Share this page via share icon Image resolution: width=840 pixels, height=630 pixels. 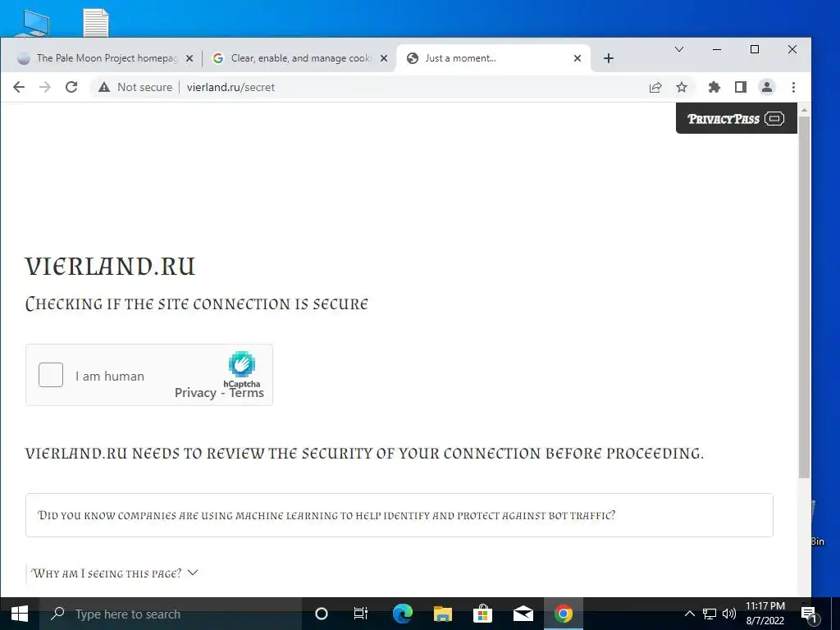[655, 87]
